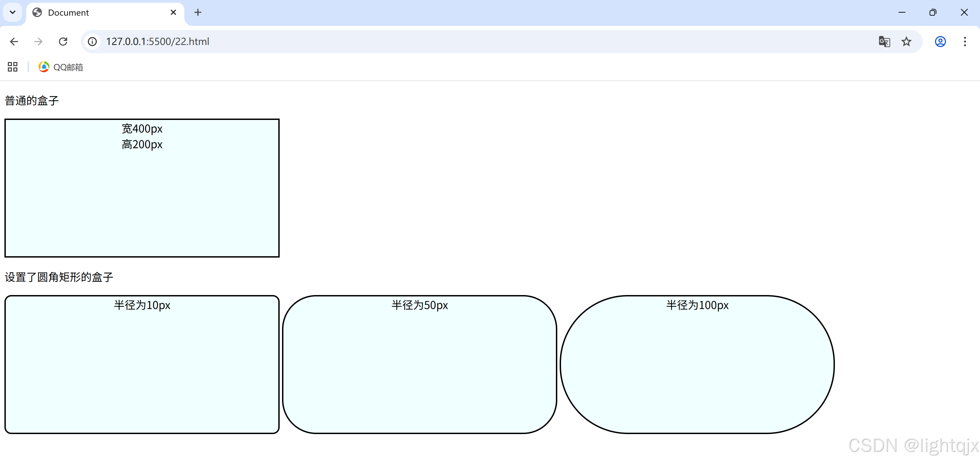Open the site information icon

92,42
